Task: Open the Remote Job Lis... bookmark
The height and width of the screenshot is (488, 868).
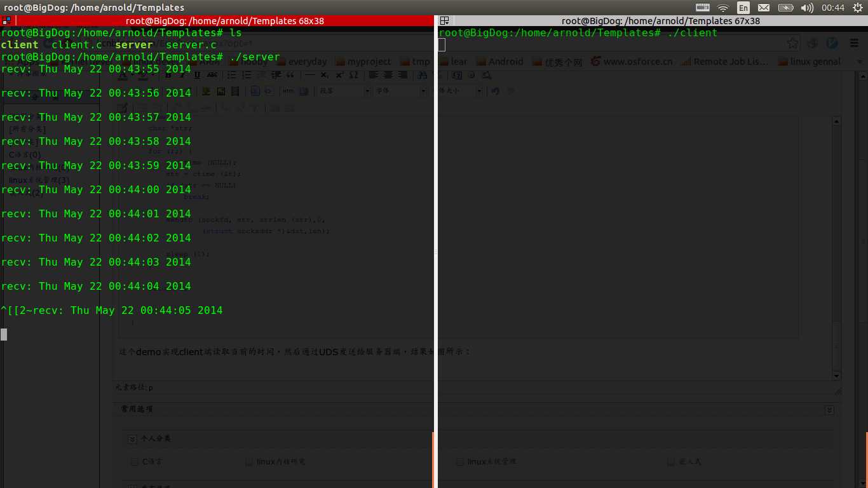Action: (x=724, y=62)
